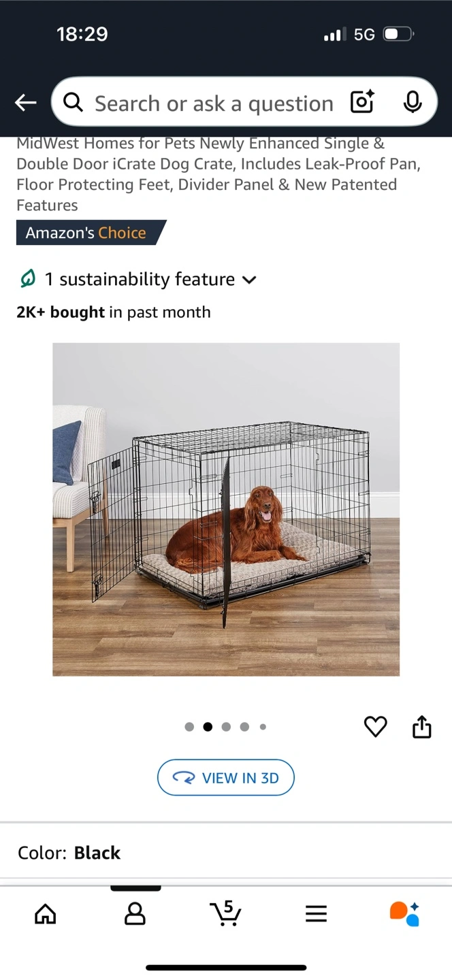Open the shopping cart with 5 items
This screenshot has width=452, height=980.
tap(225, 913)
